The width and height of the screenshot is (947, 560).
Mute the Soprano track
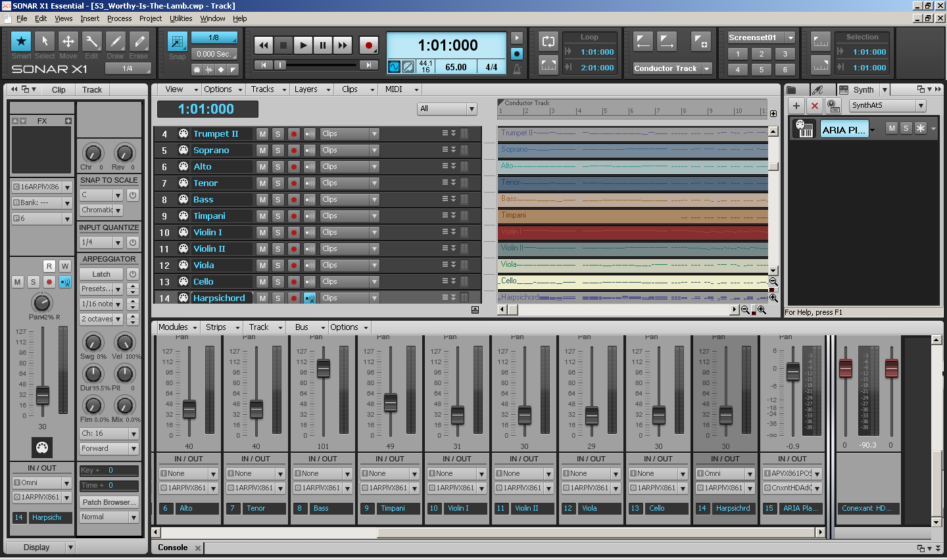tap(262, 150)
